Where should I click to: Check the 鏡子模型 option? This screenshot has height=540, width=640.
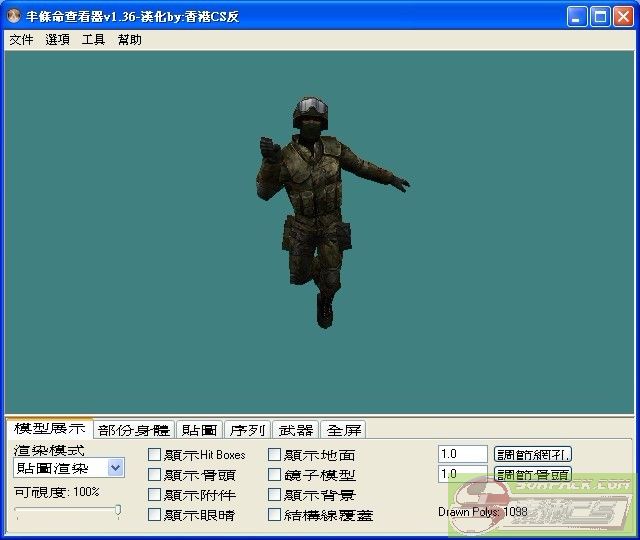(275, 475)
